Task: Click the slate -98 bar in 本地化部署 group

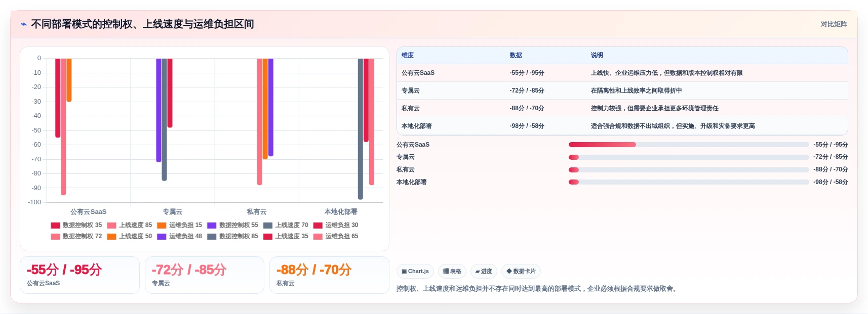Action: (361, 129)
